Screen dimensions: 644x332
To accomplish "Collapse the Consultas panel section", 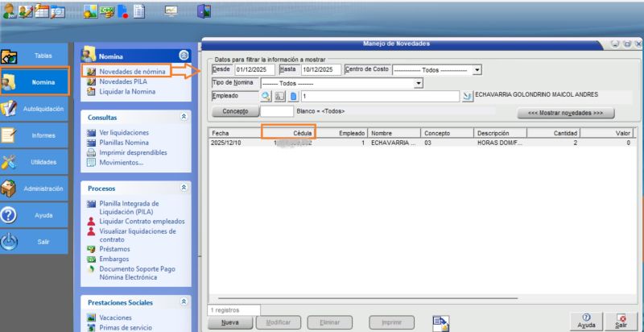I will [184, 117].
